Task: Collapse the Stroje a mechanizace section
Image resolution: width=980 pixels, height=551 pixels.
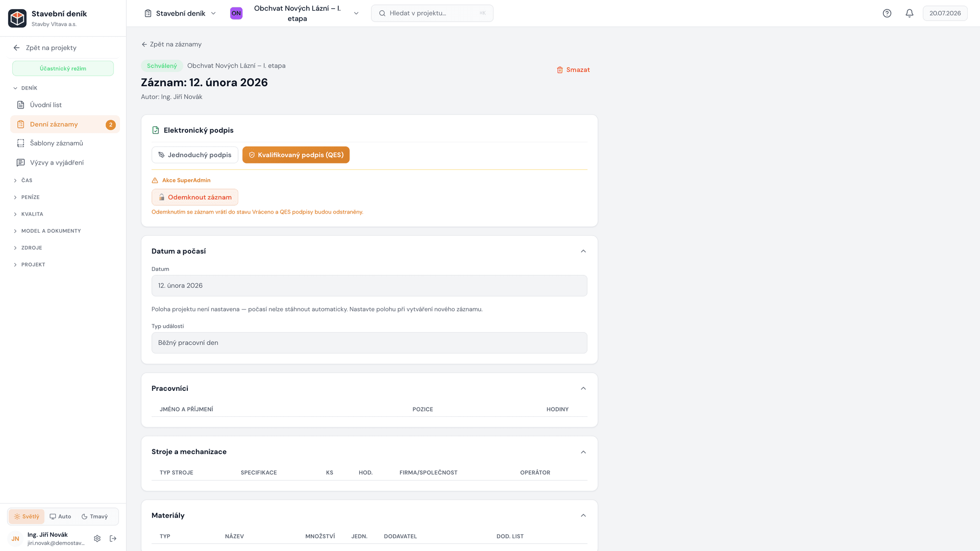Action: point(583,452)
